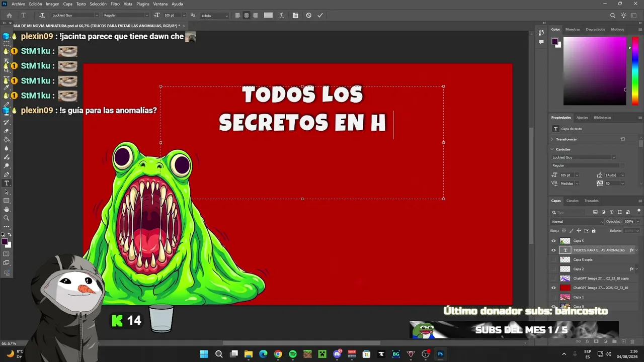Click the Home icon in the options bar

9,16
